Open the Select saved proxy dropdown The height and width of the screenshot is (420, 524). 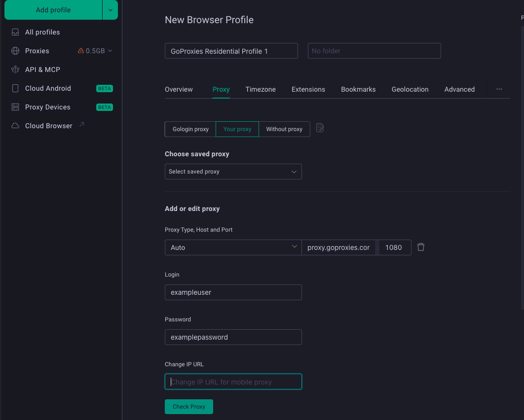click(x=233, y=172)
